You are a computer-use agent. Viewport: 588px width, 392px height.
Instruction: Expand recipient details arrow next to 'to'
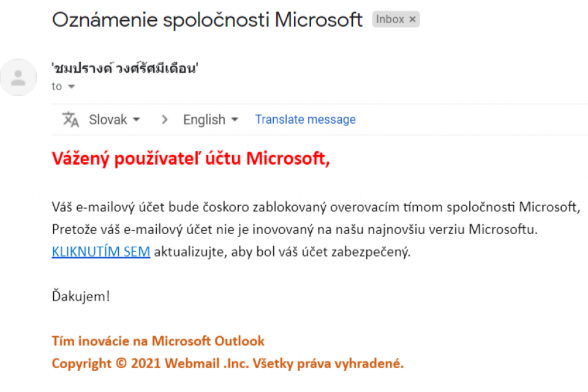click(x=71, y=86)
